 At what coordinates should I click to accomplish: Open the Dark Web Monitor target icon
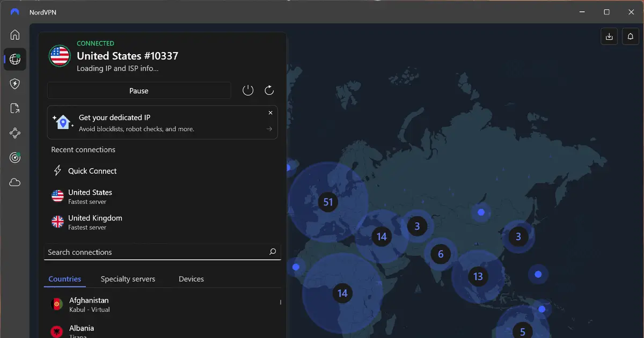(x=15, y=158)
